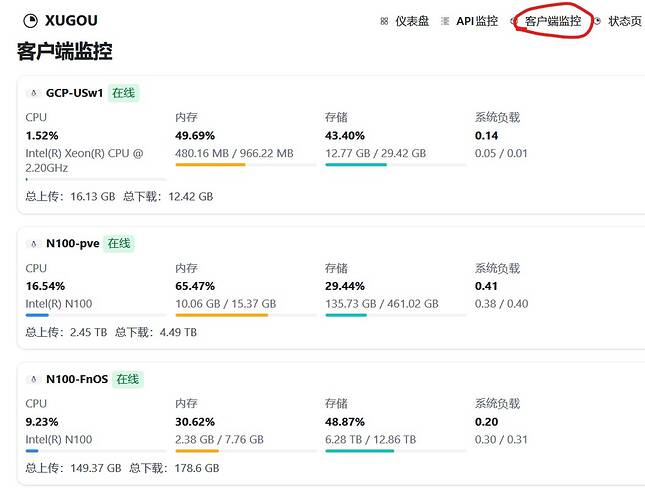Open the 状态页 nav link
This screenshot has width=645, height=500.
(x=624, y=21)
